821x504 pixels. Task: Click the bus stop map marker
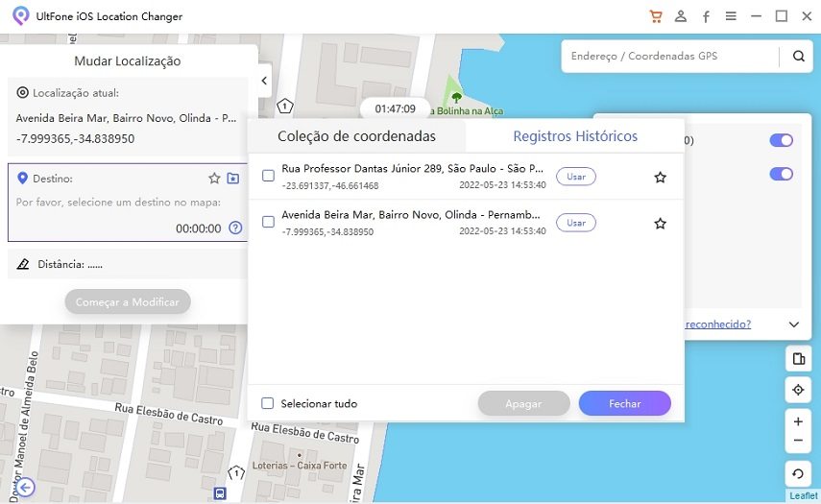pyautogui.click(x=220, y=493)
